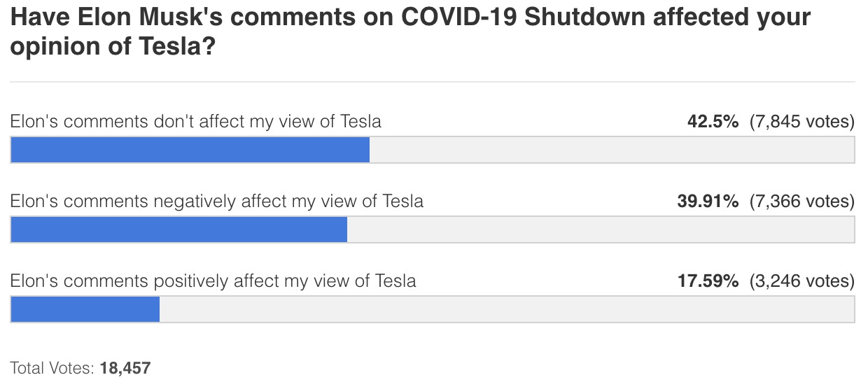Select "comments positively affect my view" option
This screenshot has height=389, width=868.
click(x=213, y=281)
